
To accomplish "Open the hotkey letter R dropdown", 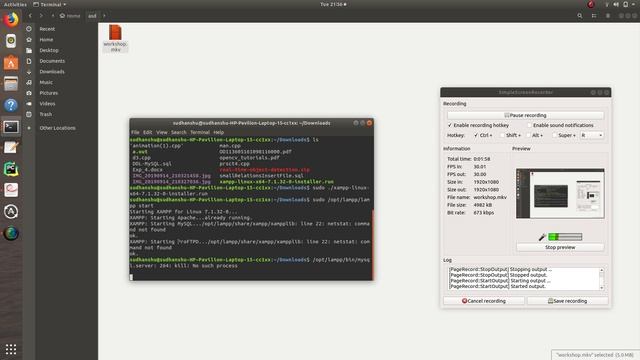I will click(x=591, y=135).
